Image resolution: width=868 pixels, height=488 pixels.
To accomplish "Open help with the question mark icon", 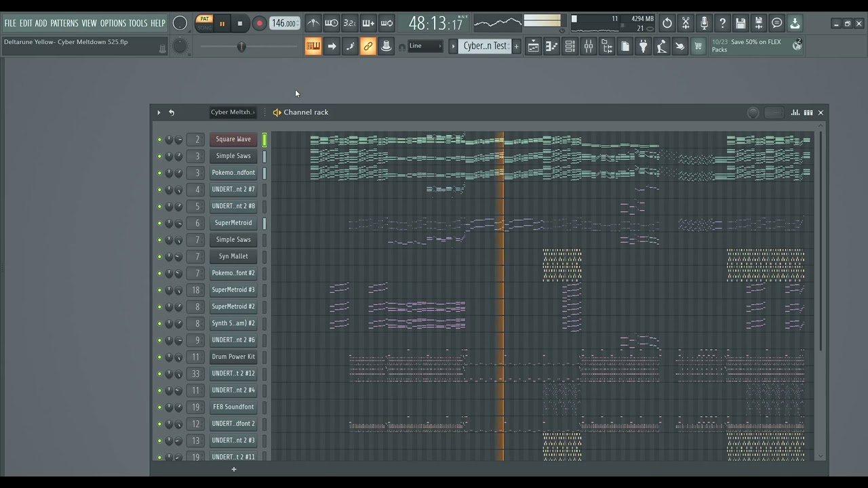I will [722, 24].
